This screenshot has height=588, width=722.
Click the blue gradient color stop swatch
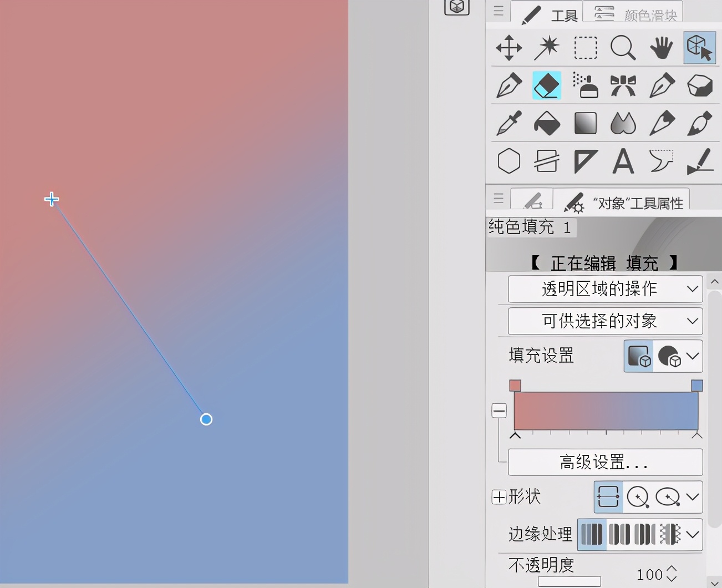tap(697, 386)
